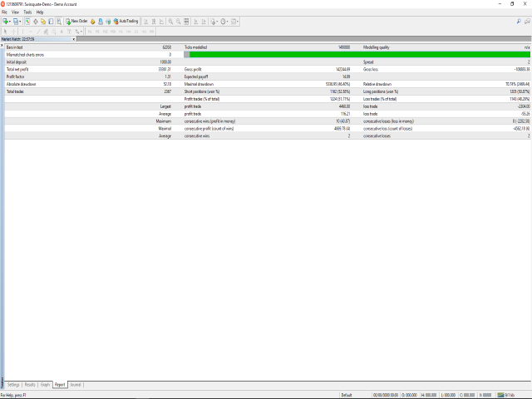Open the File menu
The image size is (532, 399).
point(4,12)
